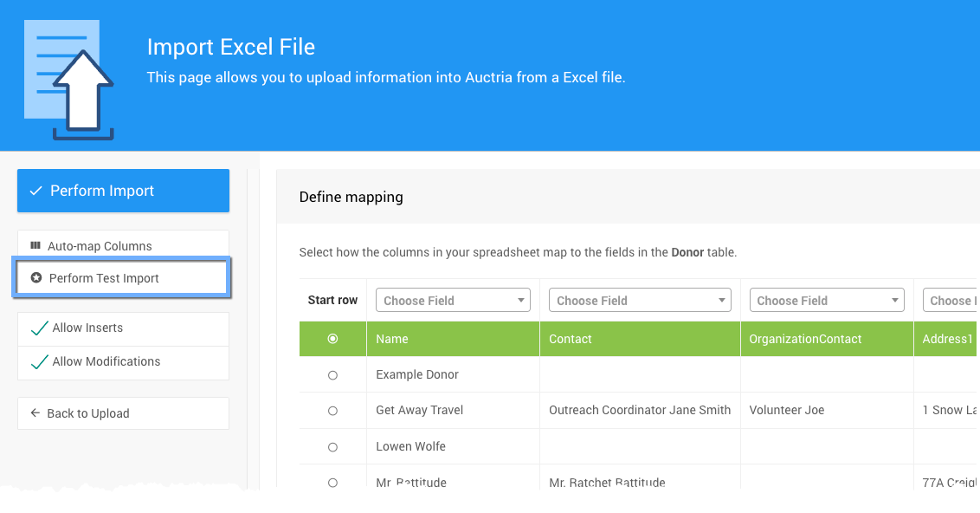Open Choose Field dropdown above Name column
This screenshot has width=980, height=513.
coord(453,301)
